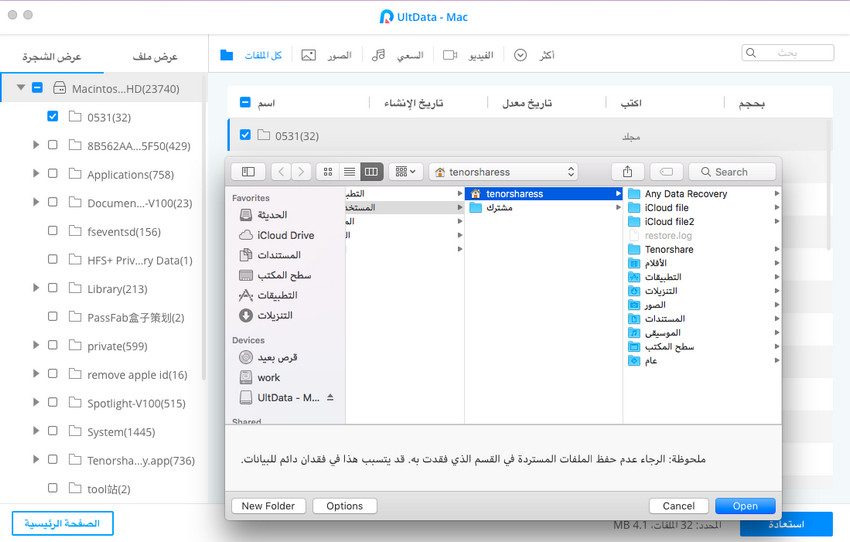Viewport: 850px width, 542px height.
Task: Check the Applications(758) checkbox
Action: pyautogui.click(x=53, y=173)
